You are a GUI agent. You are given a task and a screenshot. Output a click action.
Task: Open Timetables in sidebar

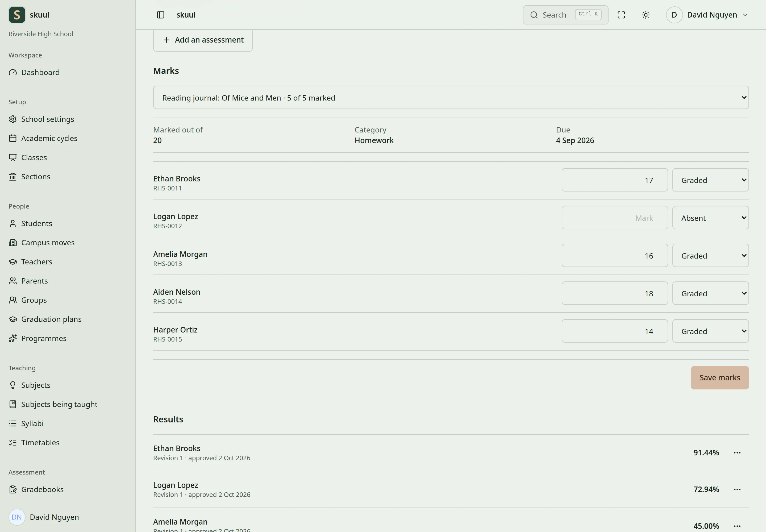point(40,442)
